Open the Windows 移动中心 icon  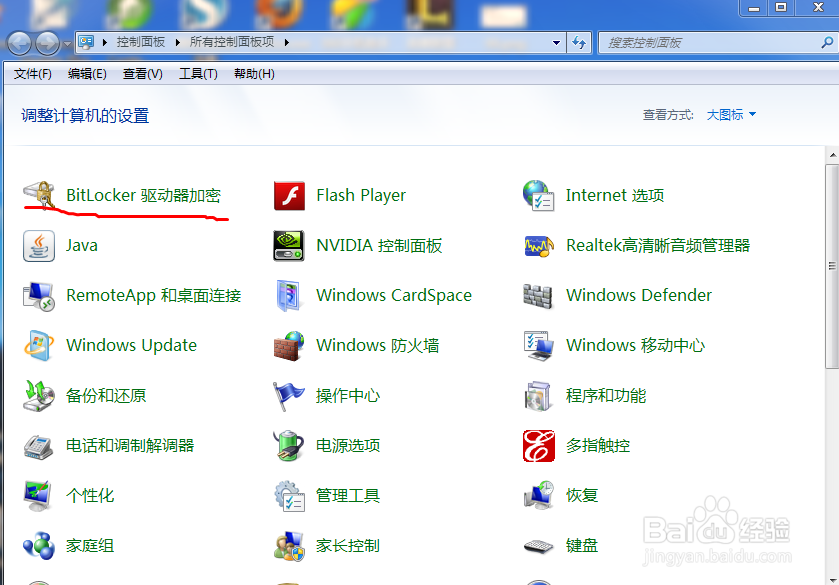(538, 346)
